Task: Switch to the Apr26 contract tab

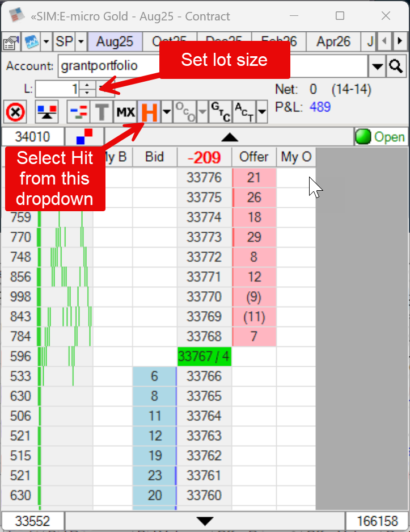Action: [x=333, y=41]
